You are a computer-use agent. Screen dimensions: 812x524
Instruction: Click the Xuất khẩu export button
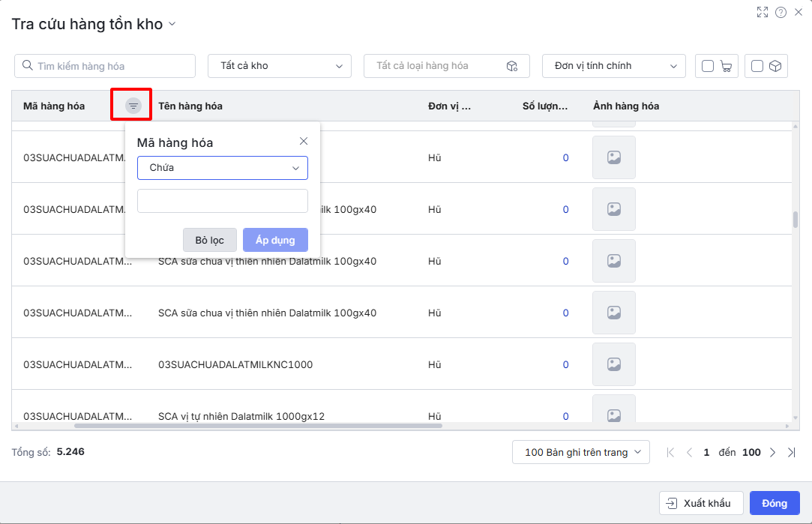click(x=700, y=503)
